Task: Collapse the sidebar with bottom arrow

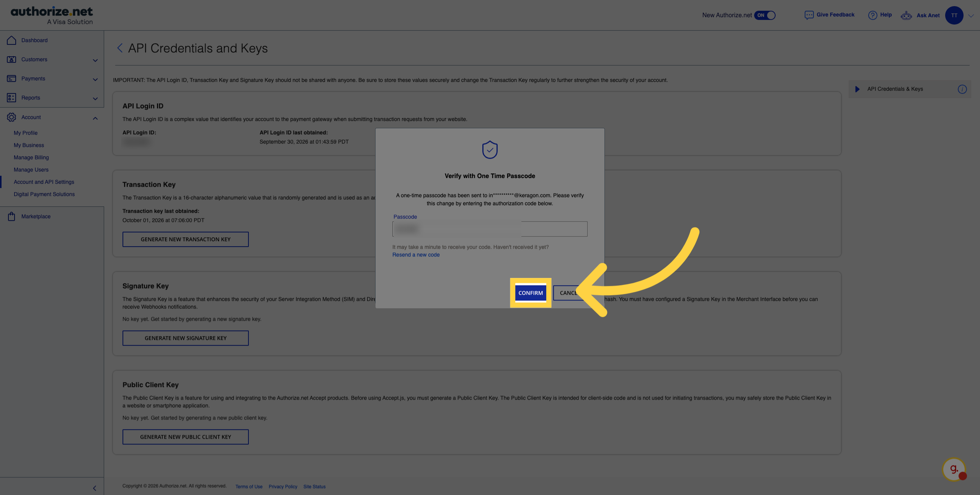Action: [95, 488]
